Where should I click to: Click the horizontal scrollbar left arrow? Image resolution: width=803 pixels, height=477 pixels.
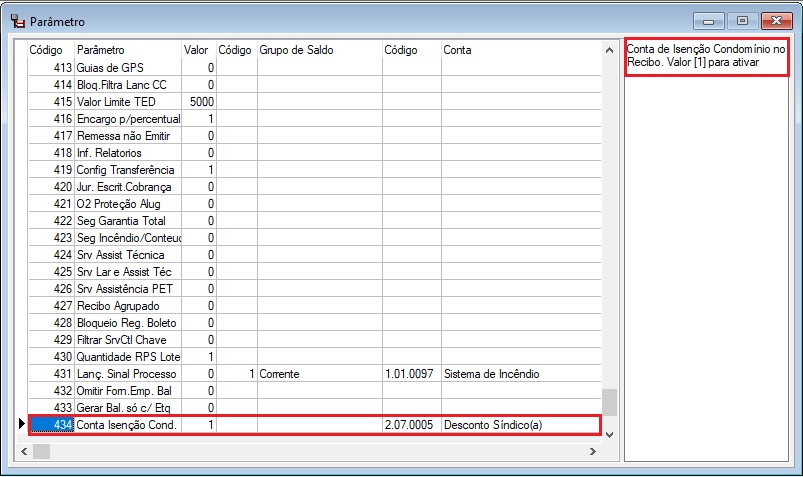[24, 451]
